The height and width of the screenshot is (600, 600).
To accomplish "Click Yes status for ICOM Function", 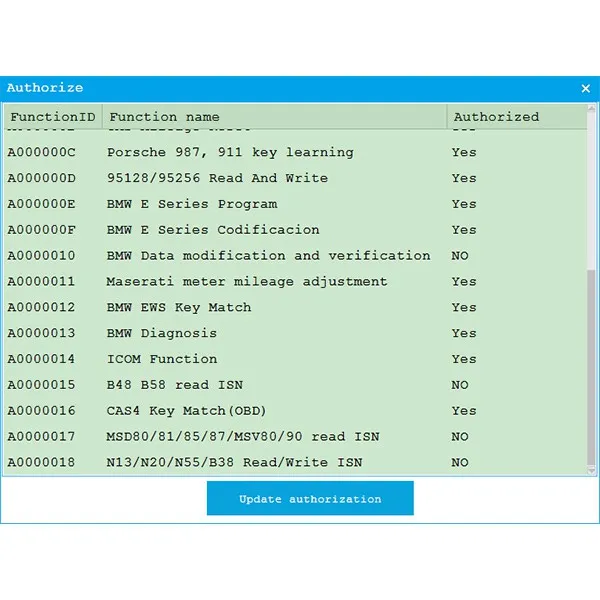I will 464,359.
